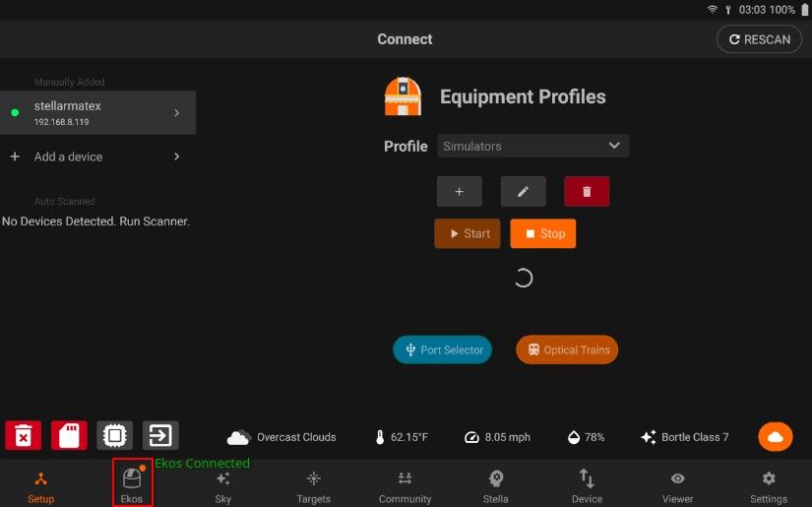Click the exit arrow icon button

point(160,435)
